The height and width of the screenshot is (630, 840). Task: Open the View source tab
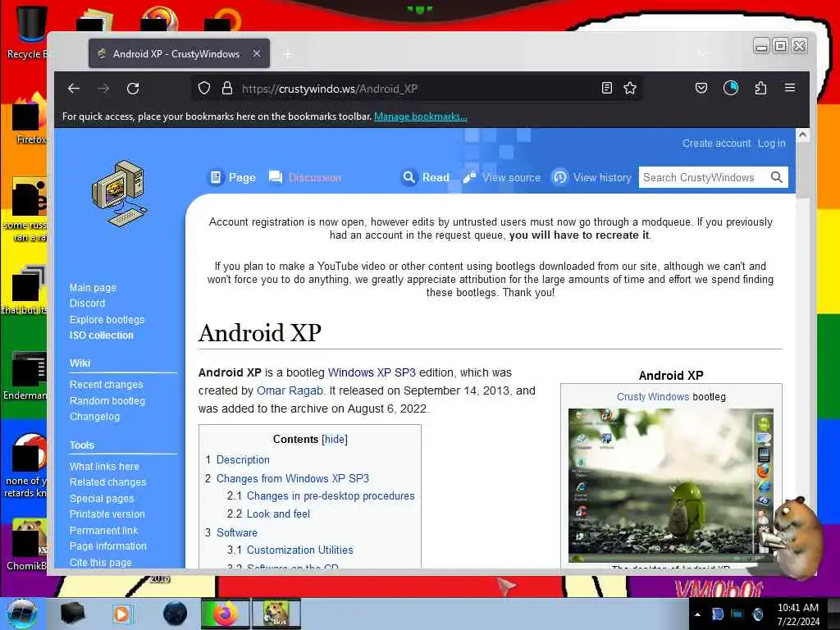(x=502, y=177)
